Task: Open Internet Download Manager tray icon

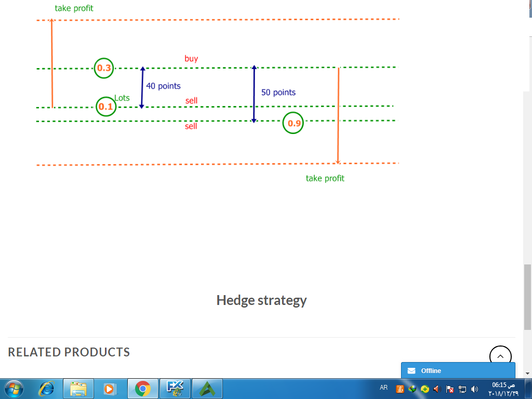Action: tap(413, 389)
